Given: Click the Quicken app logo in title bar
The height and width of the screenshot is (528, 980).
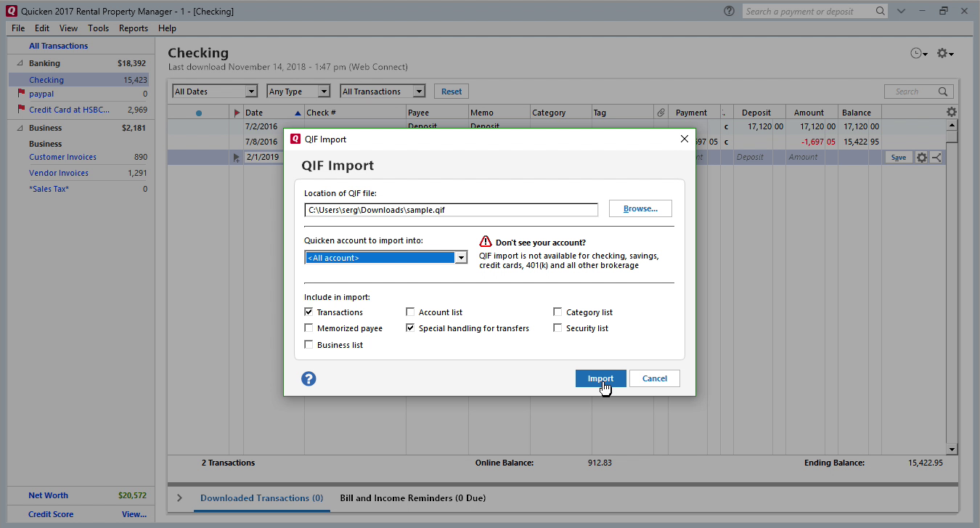Looking at the screenshot, I should click(x=11, y=11).
